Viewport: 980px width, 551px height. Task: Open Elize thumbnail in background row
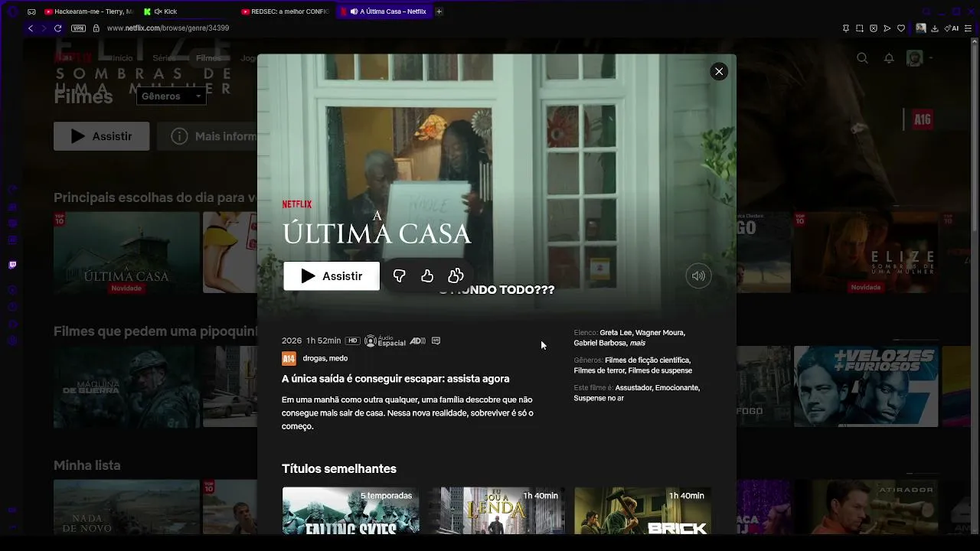click(865, 253)
